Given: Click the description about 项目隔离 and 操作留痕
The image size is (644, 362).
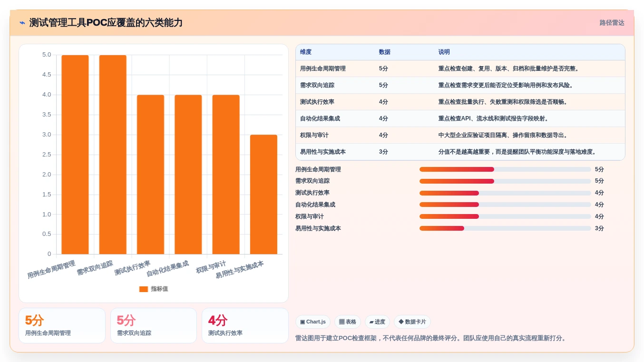Looking at the screenshot, I should point(503,135).
